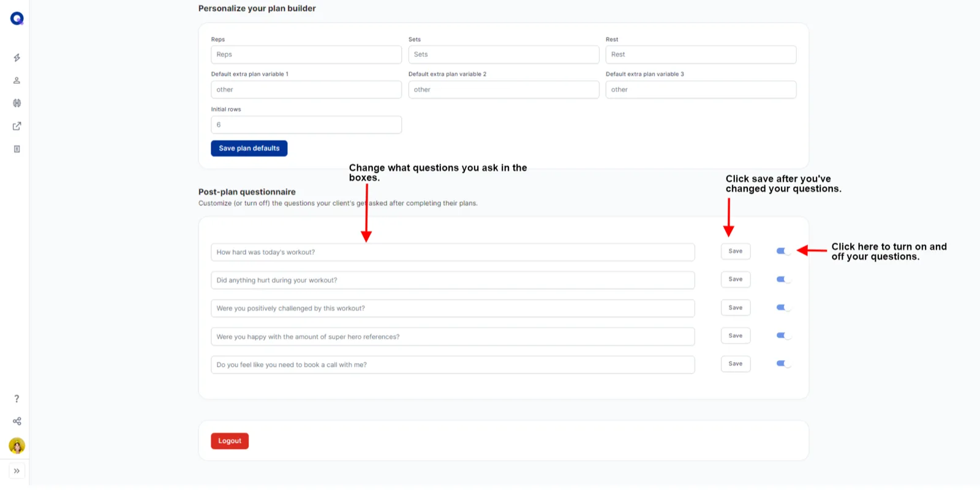Save the 'Did anything hurt' question
980x490 pixels.
(736, 279)
